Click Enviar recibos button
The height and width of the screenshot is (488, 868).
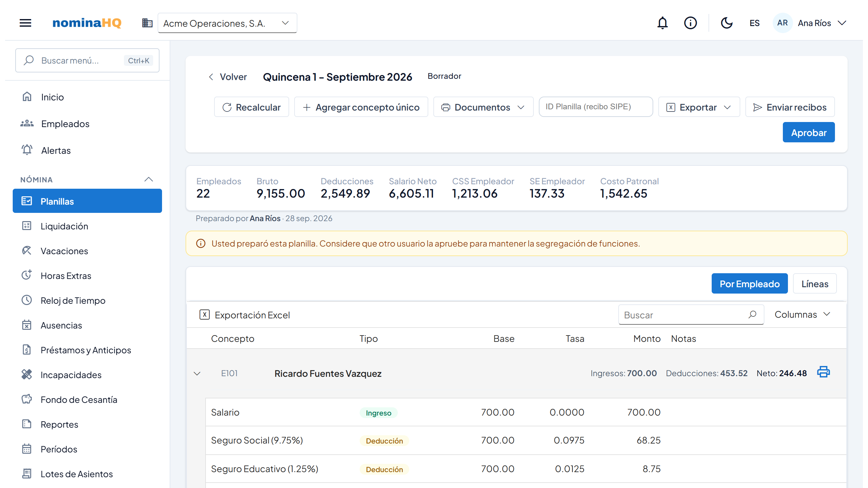click(790, 107)
